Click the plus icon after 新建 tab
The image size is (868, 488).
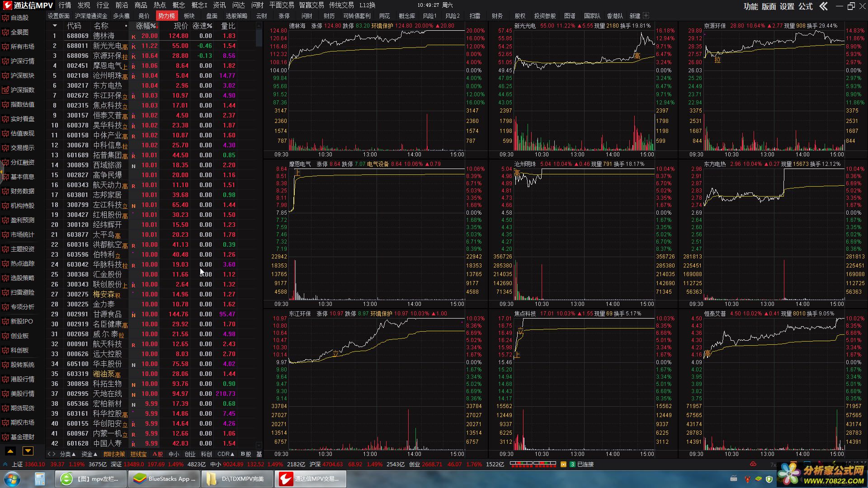[646, 15]
